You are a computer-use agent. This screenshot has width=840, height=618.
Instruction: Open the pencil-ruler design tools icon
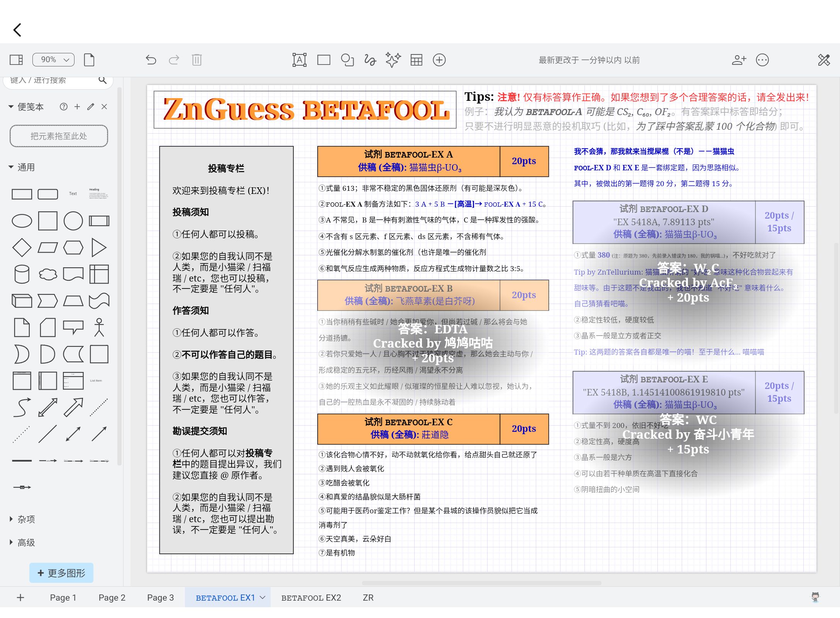pyautogui.click(x=824, y=60)
